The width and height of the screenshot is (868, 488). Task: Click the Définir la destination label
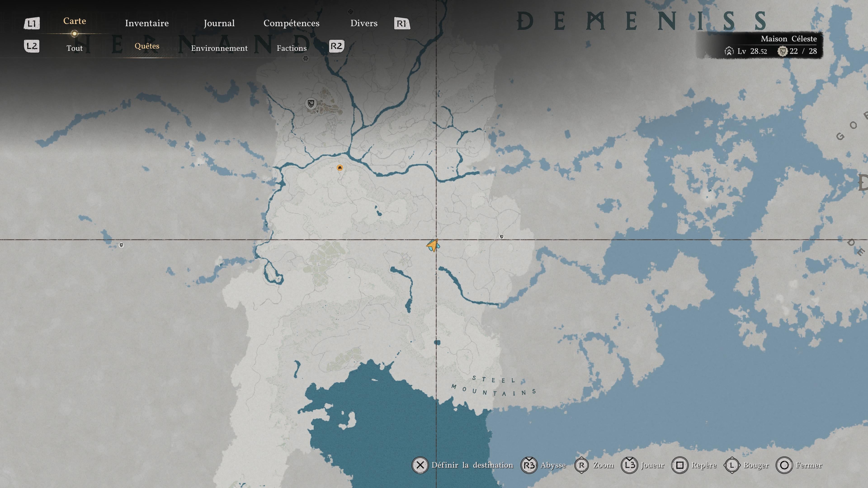[x=472, y=465]
